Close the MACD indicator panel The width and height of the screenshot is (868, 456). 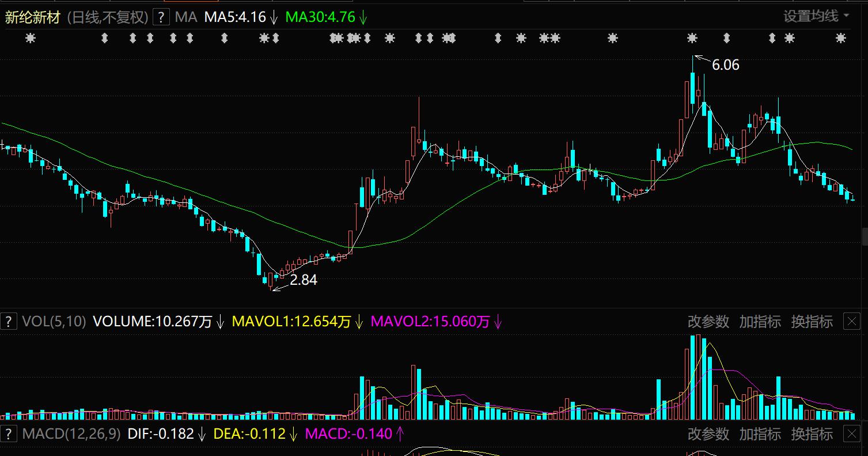coord(852,433)
